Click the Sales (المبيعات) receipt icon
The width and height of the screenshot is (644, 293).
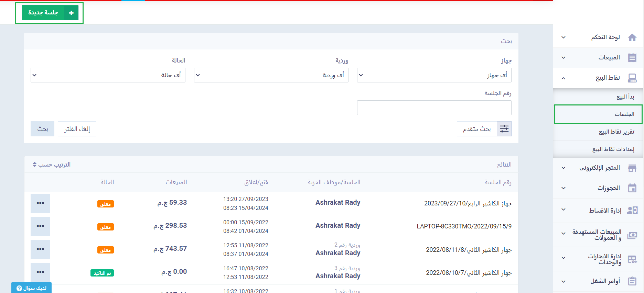pyautogui.click(x=632, y=58)
